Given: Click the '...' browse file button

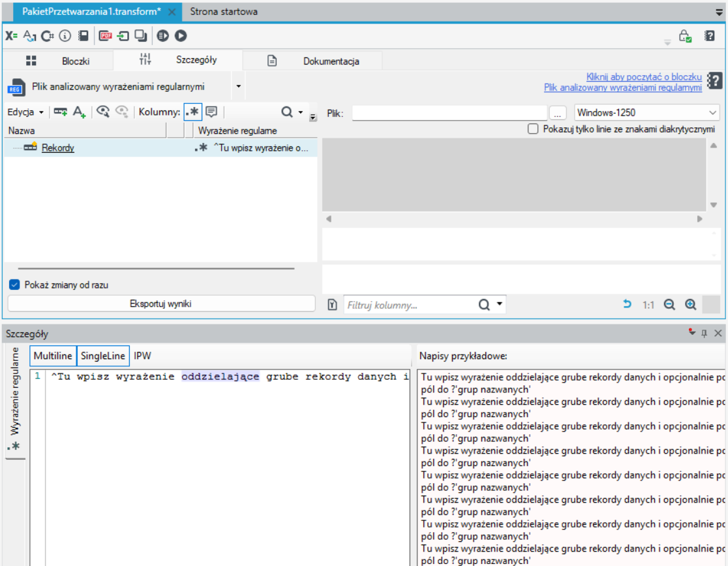Looking at the screenshot, I should (x=558, y=113).
